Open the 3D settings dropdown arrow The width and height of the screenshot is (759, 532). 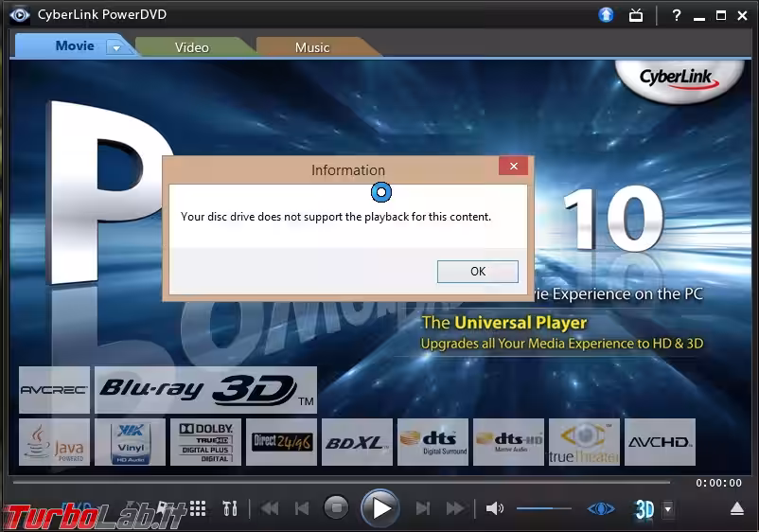tap(668, 509)
